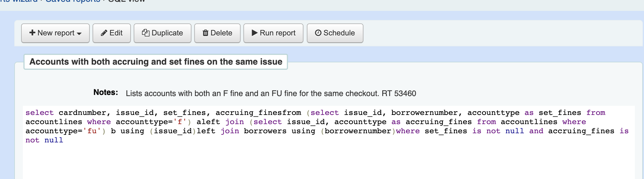This screenshot has width=644, height=179.
Task: Click the first 'select' keyword in SQL
Action: [39, 113]
